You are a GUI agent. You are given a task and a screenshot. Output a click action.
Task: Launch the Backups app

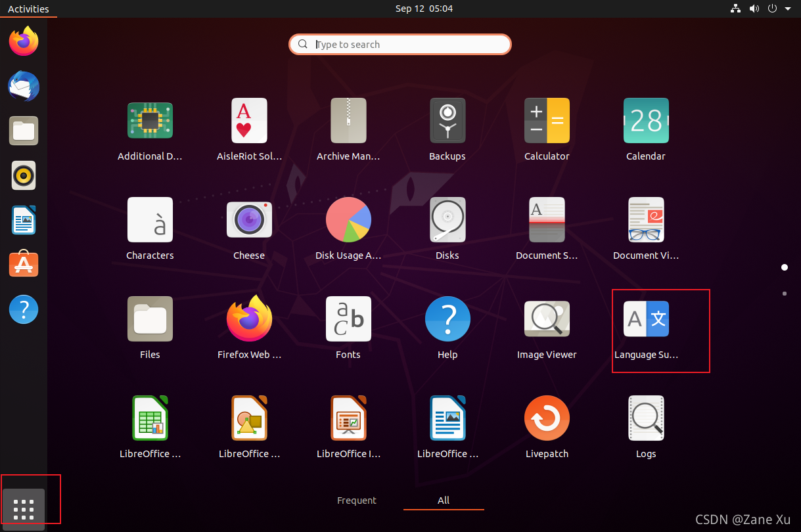(x=447, y=121)
